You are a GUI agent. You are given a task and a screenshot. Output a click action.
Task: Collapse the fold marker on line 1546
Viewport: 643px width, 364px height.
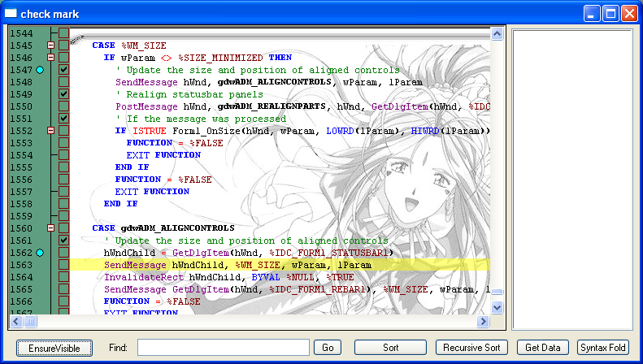51,58
